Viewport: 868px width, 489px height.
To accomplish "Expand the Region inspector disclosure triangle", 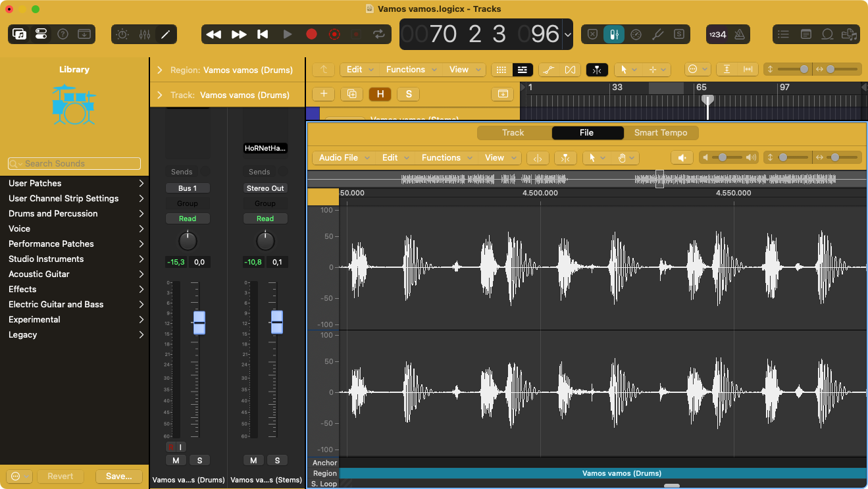I will [x=159, y=70].
